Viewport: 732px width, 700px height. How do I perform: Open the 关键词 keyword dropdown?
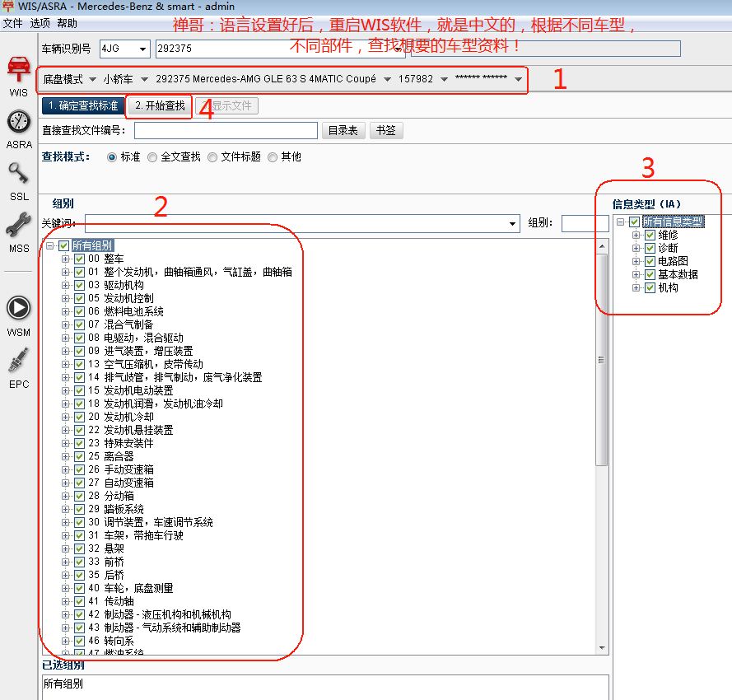pyautogui.click(x=511, y=222)
